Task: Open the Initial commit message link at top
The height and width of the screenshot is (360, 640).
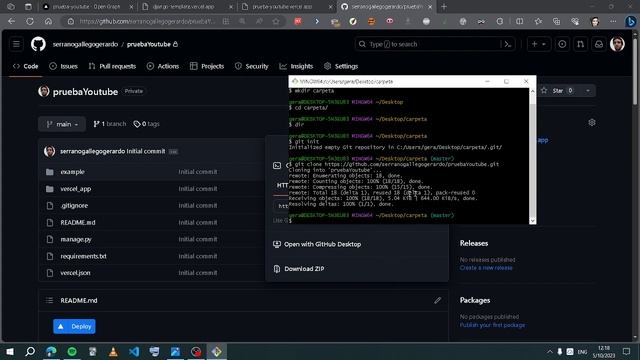Action: 146,151
